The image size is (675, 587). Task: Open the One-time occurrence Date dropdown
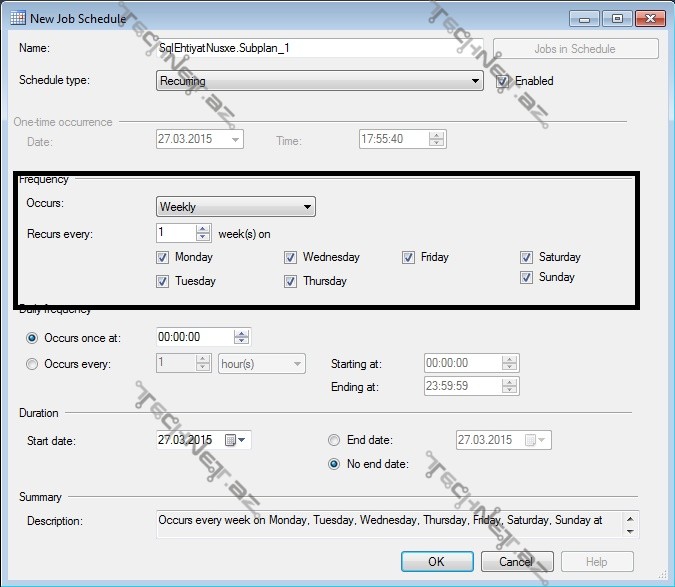[x=235, y=139]
